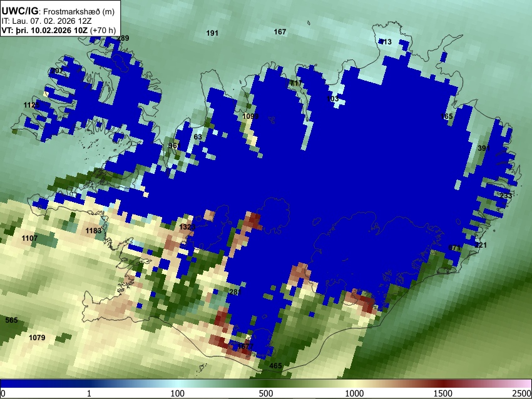Click the map value 1079
The width and height of the screenshot is (532, 399).
(37, 338)
